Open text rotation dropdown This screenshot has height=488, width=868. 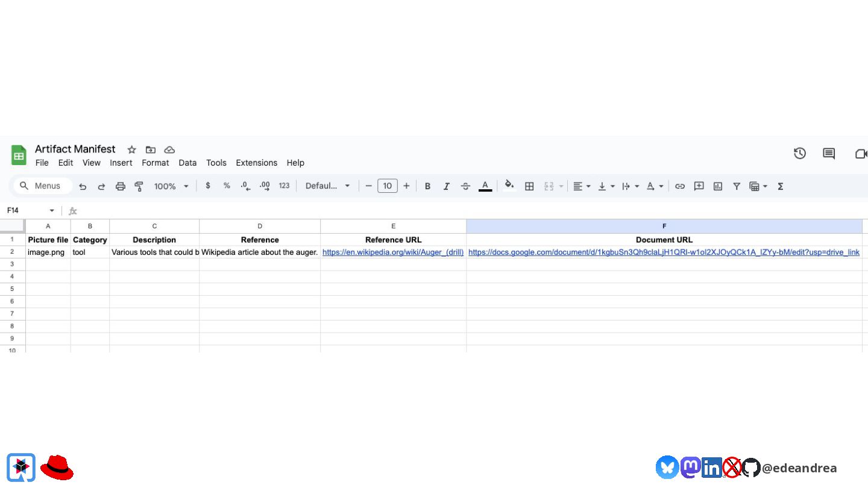[655, 186]
